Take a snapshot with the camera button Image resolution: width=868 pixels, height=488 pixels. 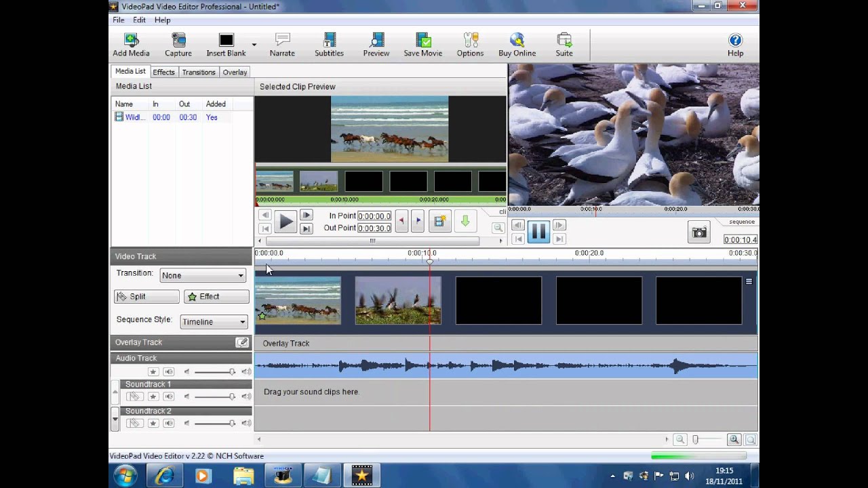click(699, 232)
